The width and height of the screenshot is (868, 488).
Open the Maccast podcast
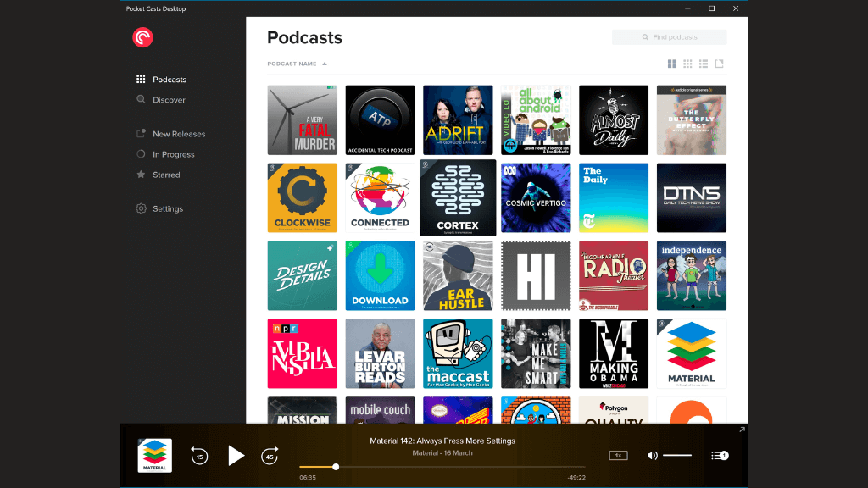(x=458, y=353)
